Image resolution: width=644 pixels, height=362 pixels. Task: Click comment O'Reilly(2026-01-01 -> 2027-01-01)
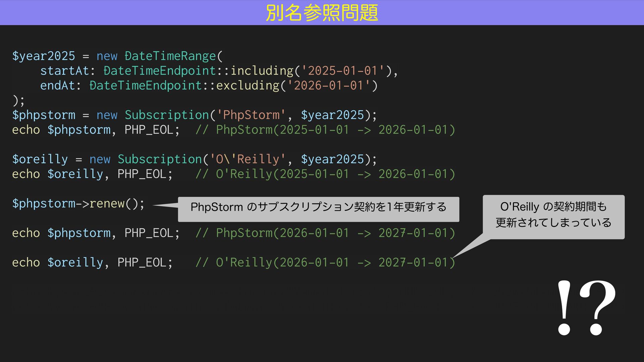point(325,262)
